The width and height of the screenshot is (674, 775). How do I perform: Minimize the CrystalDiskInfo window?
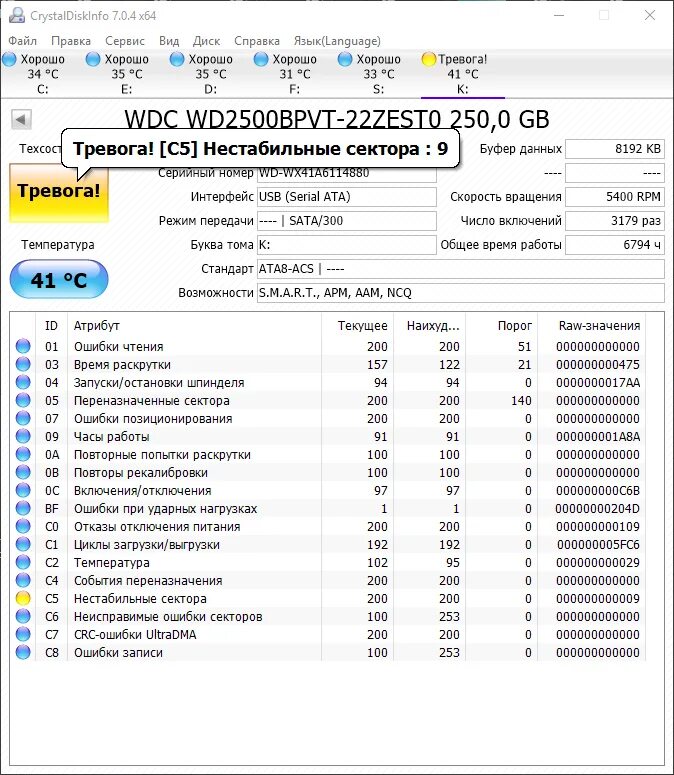(x=559, y=15)
